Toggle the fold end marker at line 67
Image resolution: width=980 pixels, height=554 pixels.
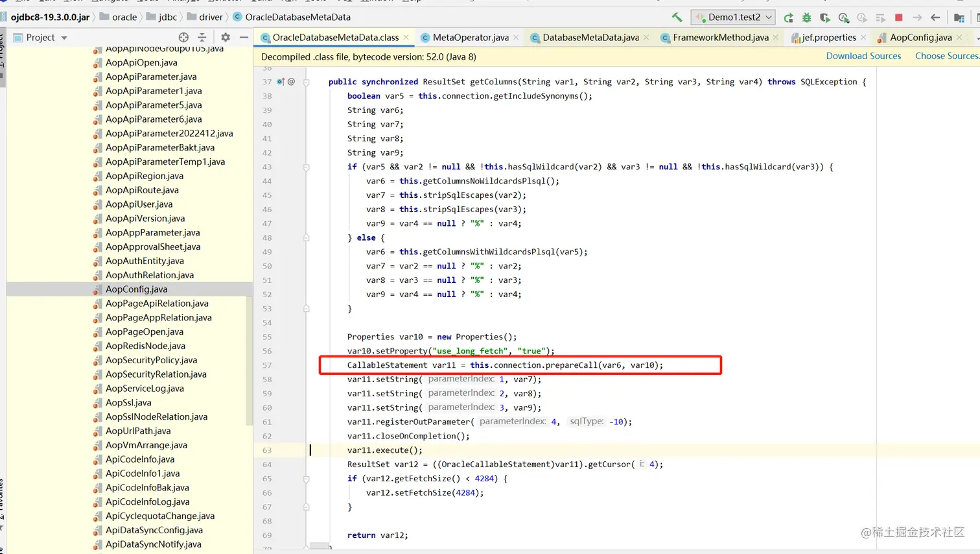[x=307, y=507]
